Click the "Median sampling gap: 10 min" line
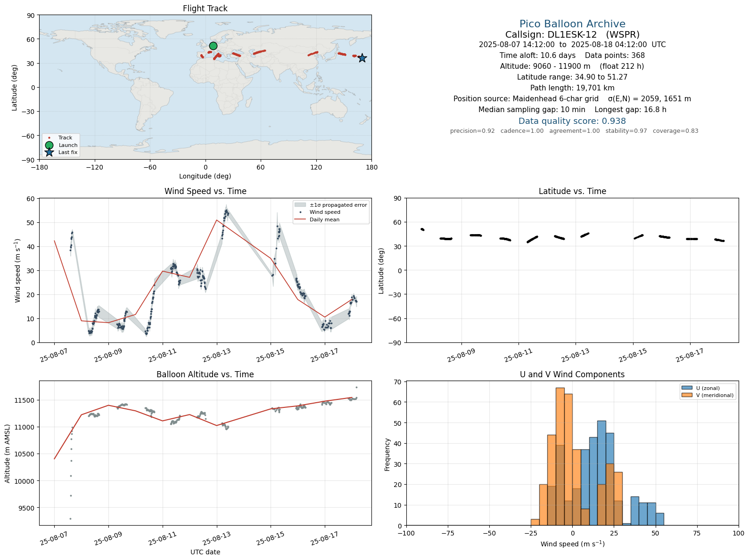 (572, 110)
